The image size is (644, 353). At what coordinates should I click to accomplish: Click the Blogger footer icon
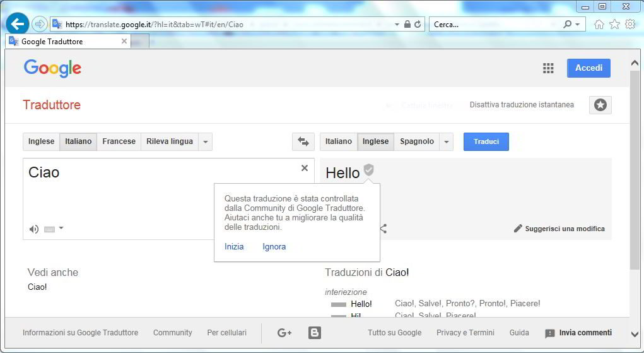coord(315,333)
